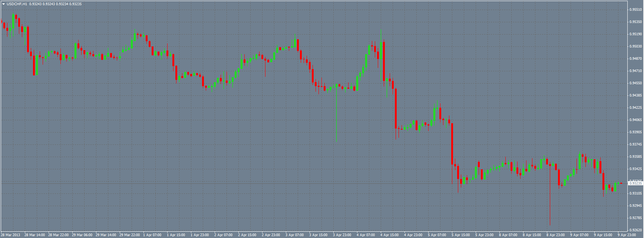644x238 pixels.
Task: Click the 0.95030 price axis label
Action: click(x=636, y=46)
